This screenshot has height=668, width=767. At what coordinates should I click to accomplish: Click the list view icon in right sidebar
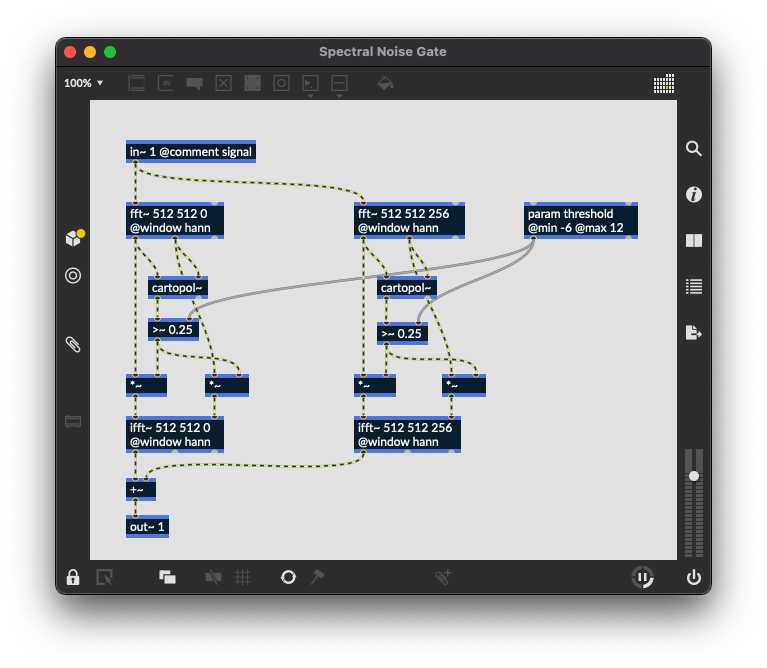[x=694, y=287]
